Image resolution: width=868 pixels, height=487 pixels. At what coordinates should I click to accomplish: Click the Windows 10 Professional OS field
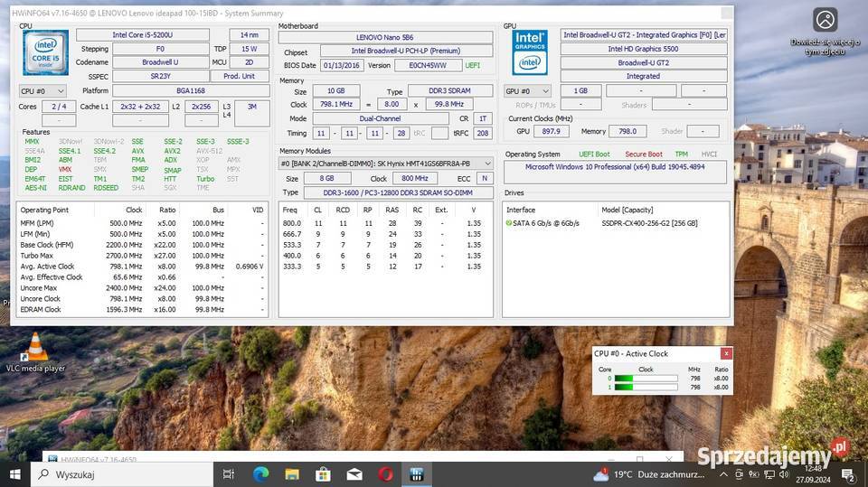[615, 172]
